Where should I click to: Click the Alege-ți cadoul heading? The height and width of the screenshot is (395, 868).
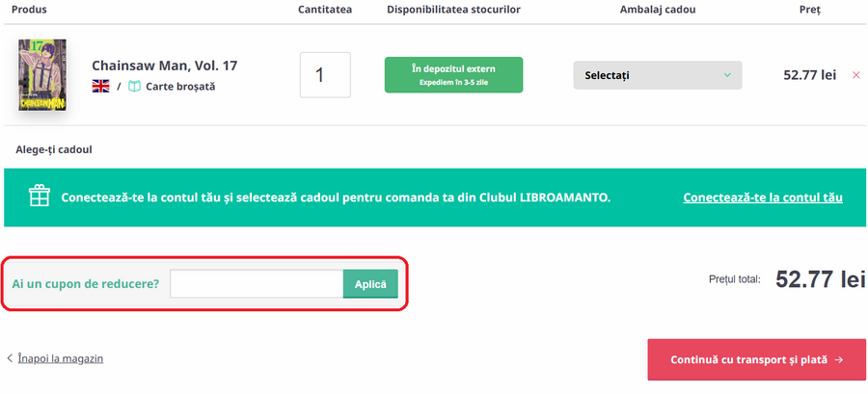54,150
